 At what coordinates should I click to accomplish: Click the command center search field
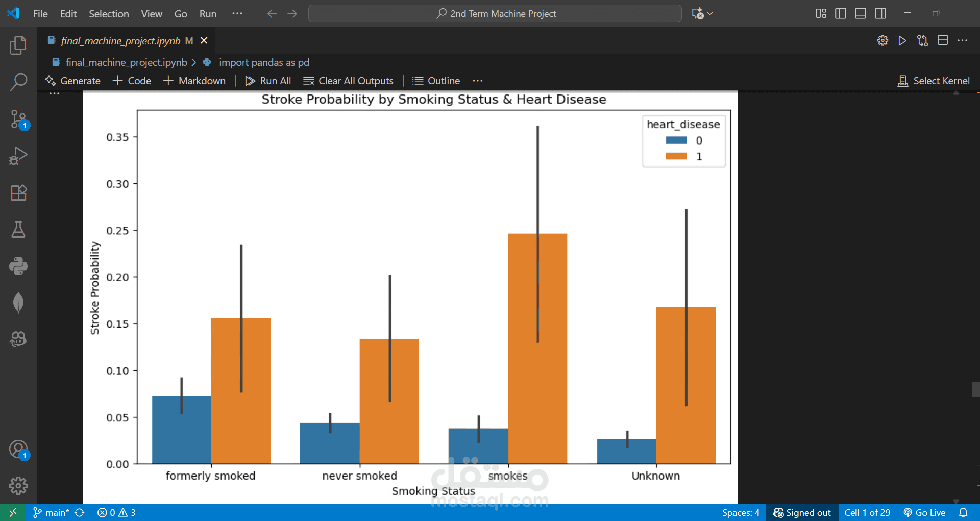click(x=495, y=14)
